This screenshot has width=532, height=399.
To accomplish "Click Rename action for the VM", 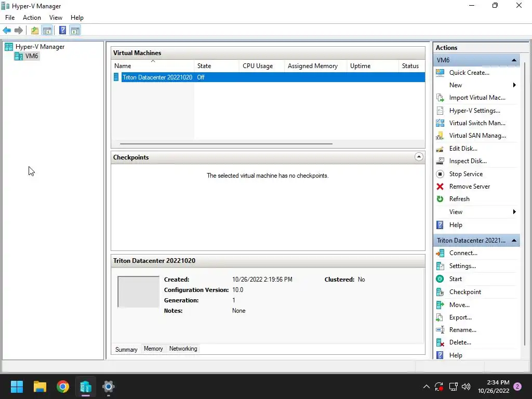I will click(x=463, y=330).
